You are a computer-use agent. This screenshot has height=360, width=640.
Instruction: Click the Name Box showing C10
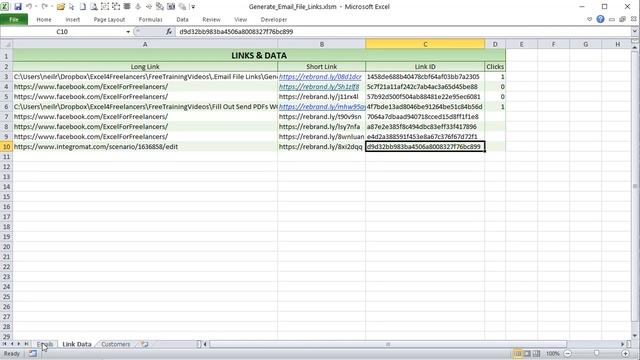point(62,31)
